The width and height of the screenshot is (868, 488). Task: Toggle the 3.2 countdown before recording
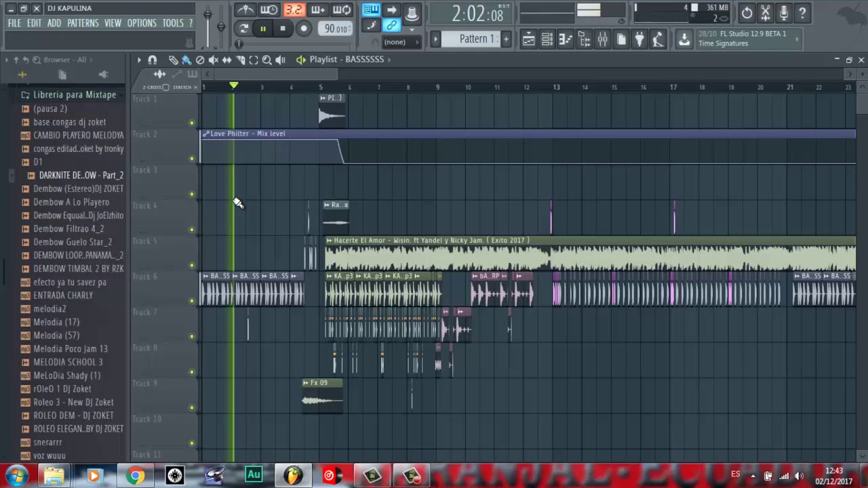click(x=294, y=10)
